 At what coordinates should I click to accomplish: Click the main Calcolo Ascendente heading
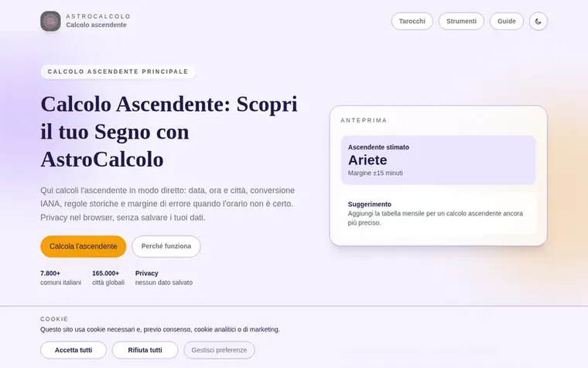point(169,132)
